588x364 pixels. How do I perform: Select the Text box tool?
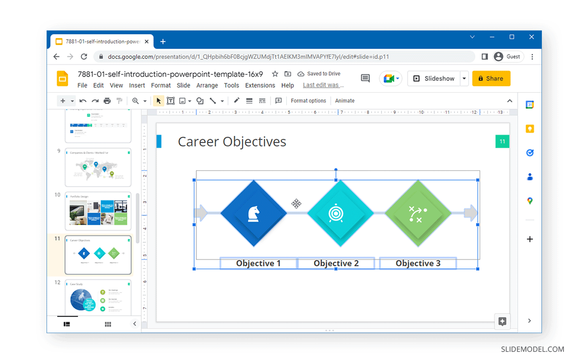tap(171, 100)
